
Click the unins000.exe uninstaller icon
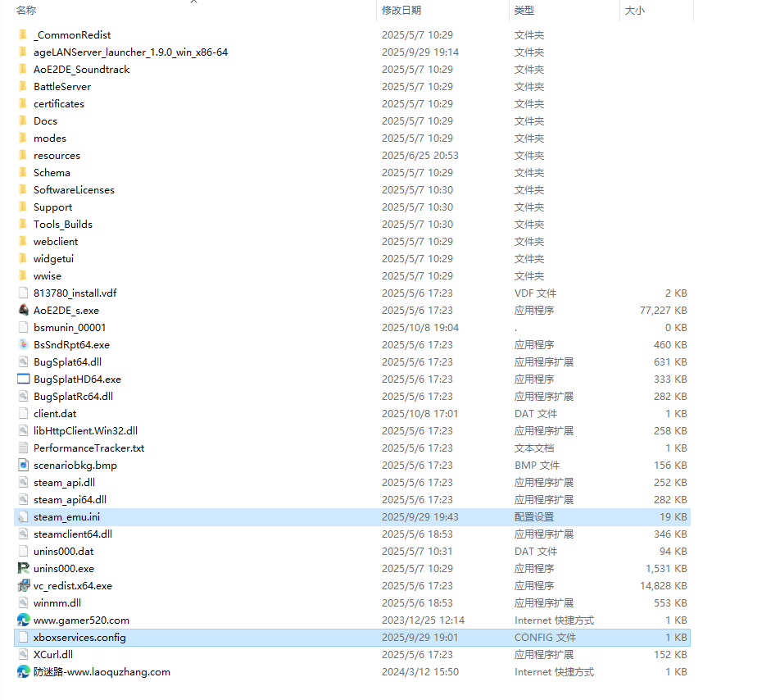23,568
